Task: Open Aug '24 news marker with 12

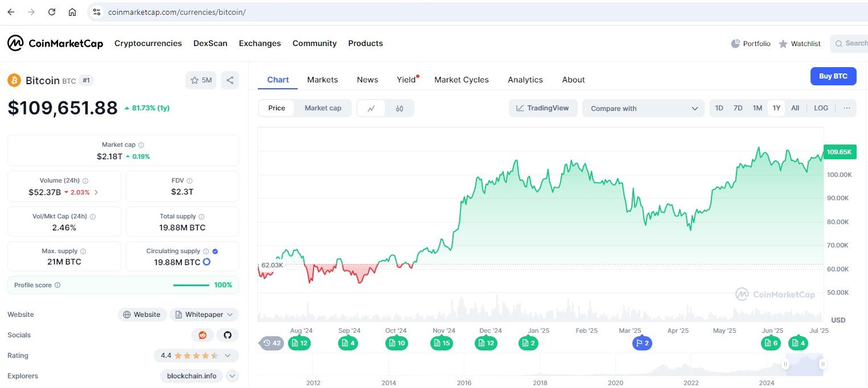Action: [x=299, y=343]
